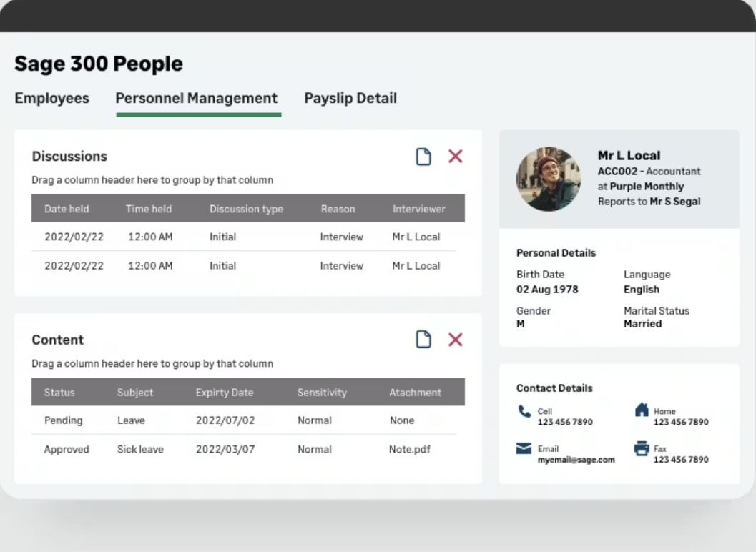Sort by Time held column header
756x552 pixels.
149,209
